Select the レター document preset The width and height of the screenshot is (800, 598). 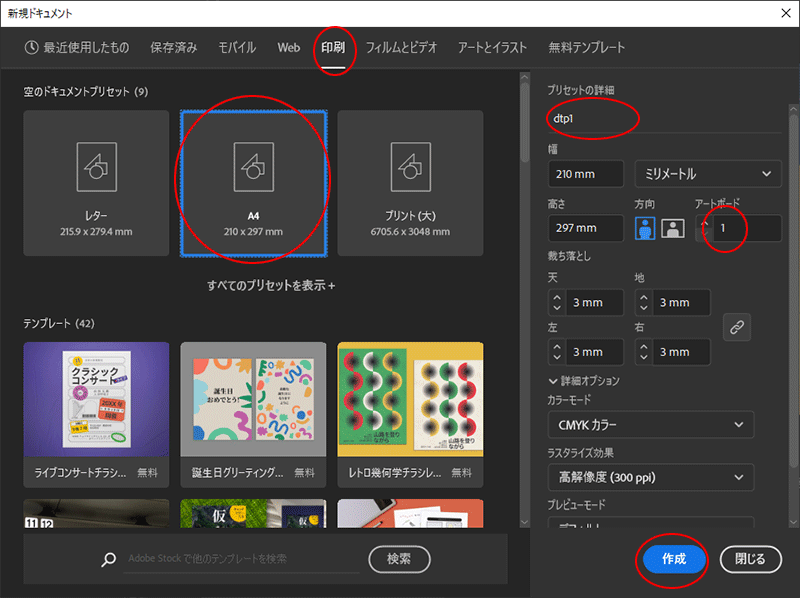click(x=96, y=183)
